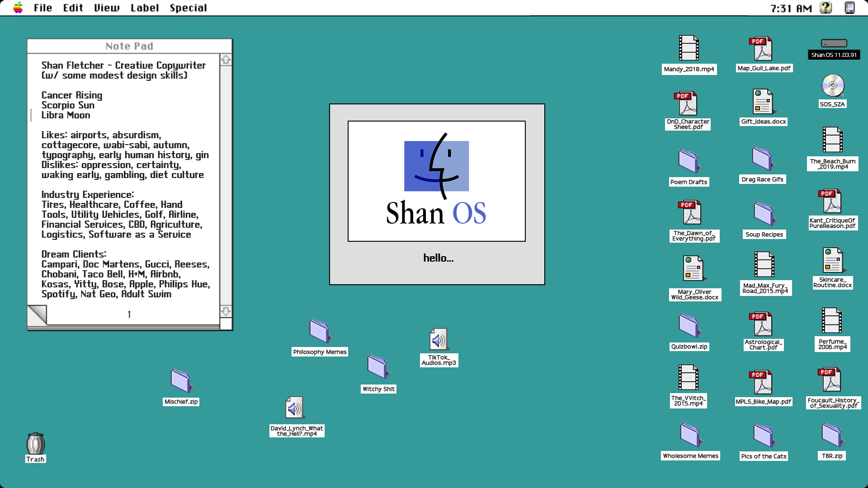This screenshot has height=488, width=868.
Task: Open DnD_Character Sheet.pdf icon
Action: click(x=687, y=103)
